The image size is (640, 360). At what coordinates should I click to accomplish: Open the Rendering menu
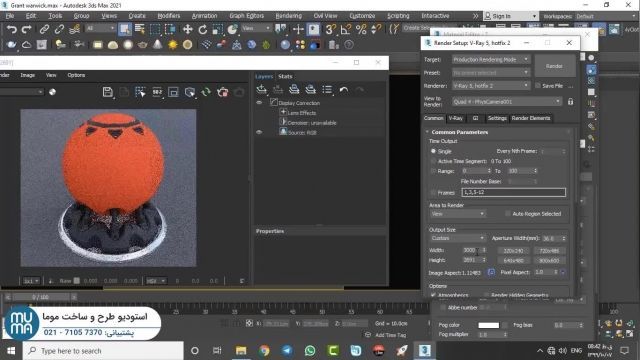(289, 16)
